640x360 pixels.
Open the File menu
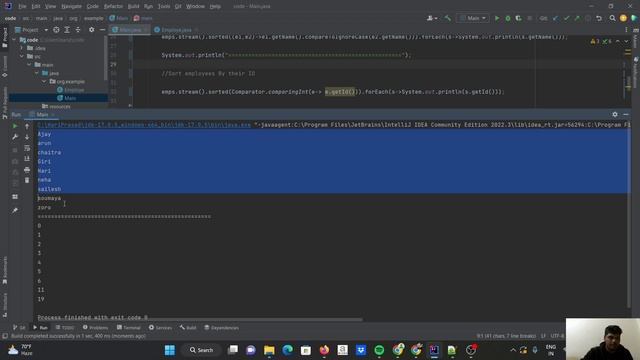point(22,7)
